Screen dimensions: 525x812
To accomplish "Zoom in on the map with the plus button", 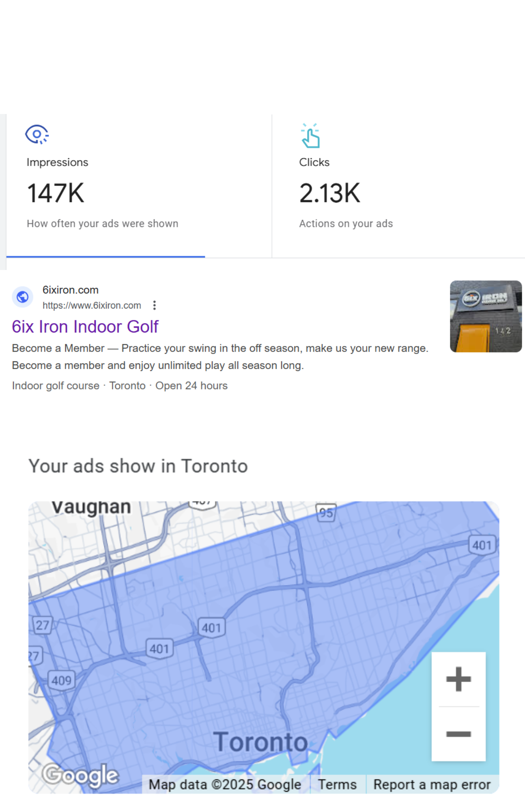I will coord(458,679).
